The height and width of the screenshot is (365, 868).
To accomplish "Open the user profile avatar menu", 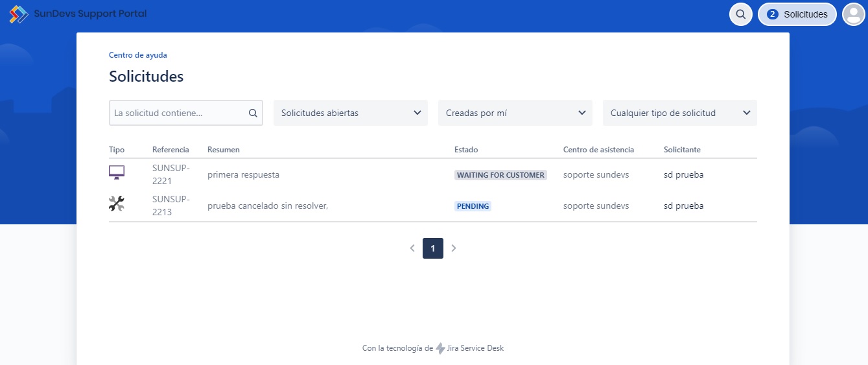I will [853, 14].
